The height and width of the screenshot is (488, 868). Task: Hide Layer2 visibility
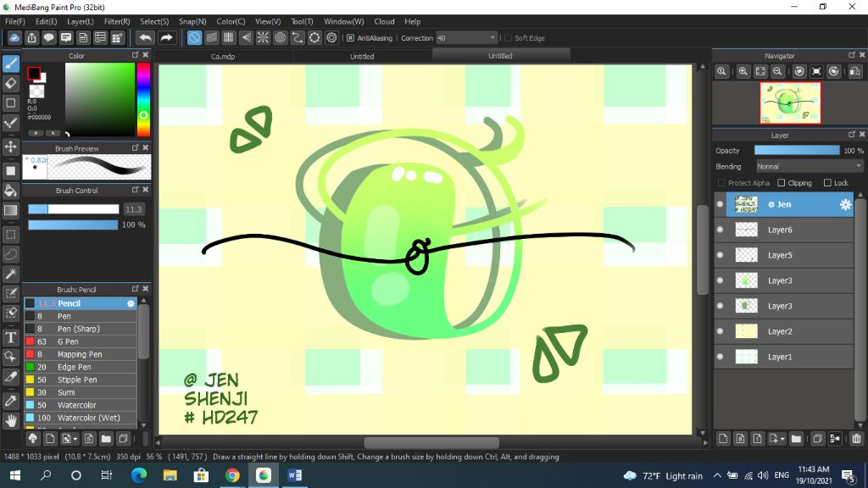tap(721, 331)
